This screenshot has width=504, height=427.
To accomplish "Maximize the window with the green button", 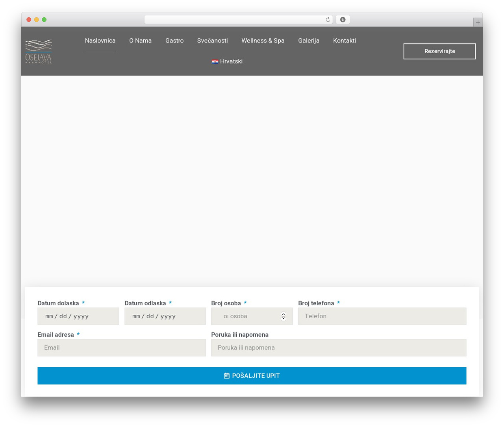I will [x=44, y=20].
